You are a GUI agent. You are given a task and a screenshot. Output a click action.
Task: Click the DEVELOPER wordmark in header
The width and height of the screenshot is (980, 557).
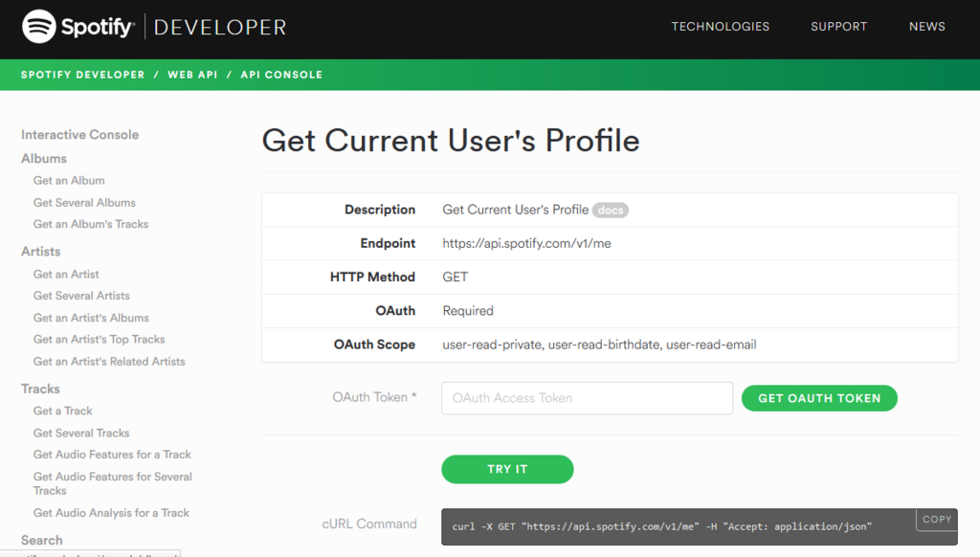(220, 28)
